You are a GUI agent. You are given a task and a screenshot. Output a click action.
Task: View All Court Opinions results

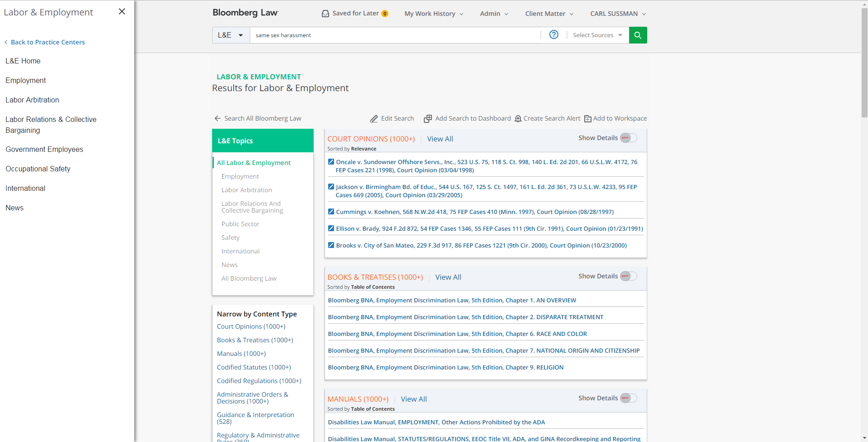[x=440, y=139]
